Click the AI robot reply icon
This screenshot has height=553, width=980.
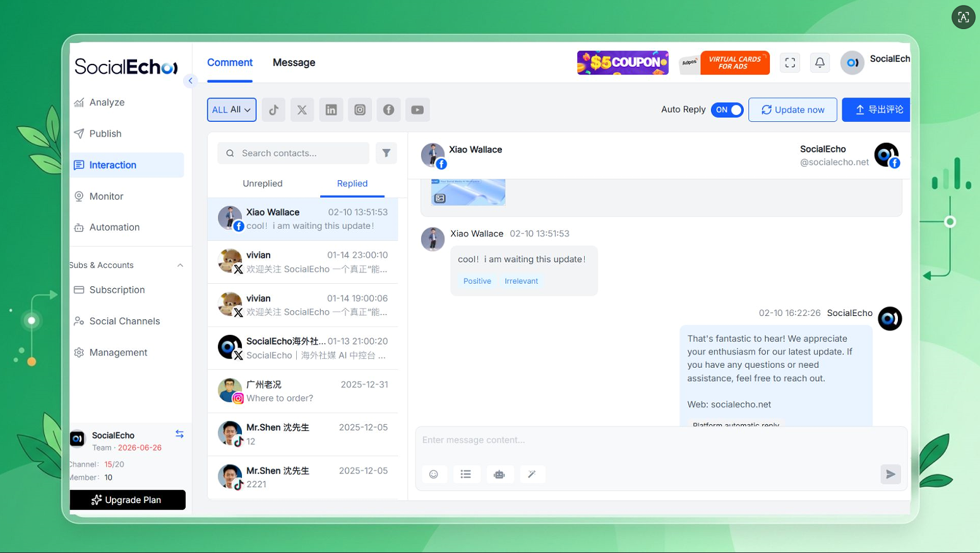(499, 474)
